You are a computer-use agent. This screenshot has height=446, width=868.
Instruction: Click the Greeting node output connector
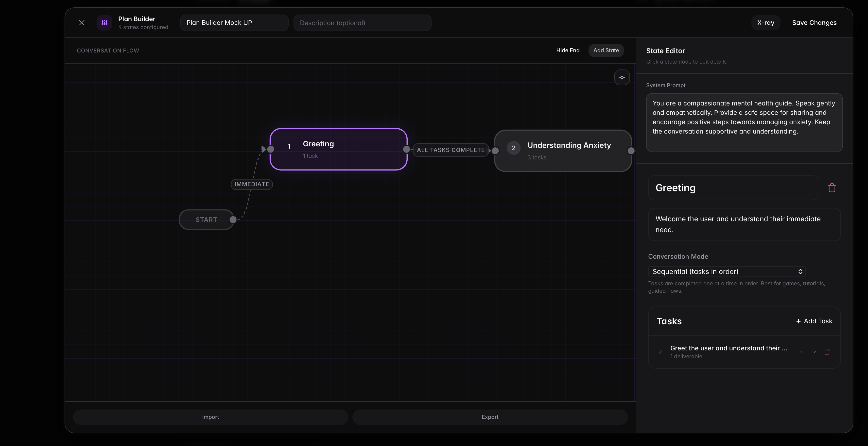pos(406,149)
